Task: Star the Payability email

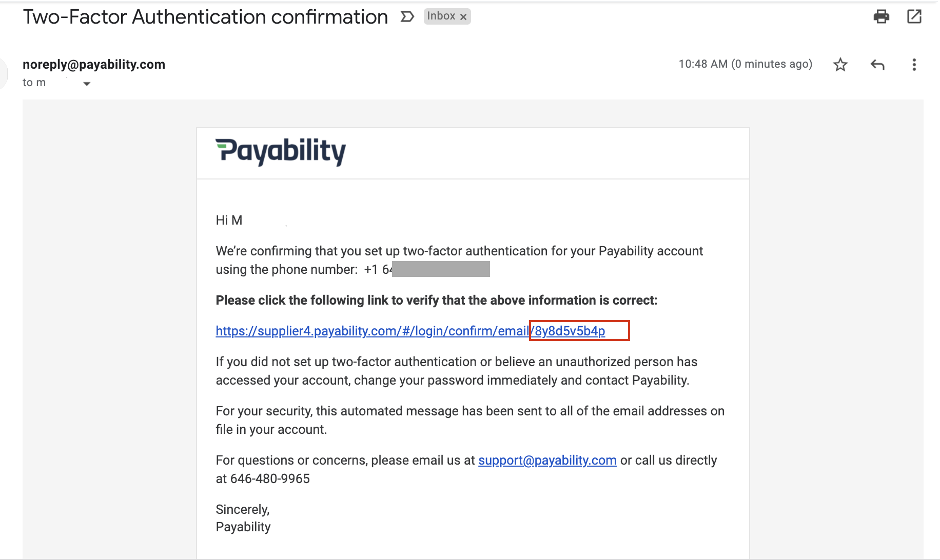Action: coord(840,65)
